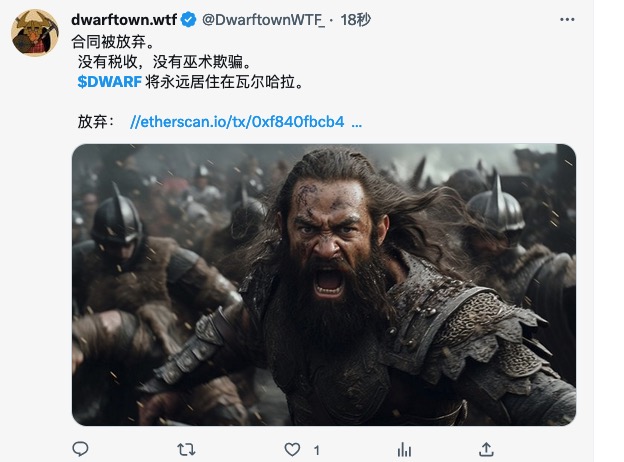This screenshot has width=624, height=462.
Task: Open the dwarftown.wtf display name link
Action: 124,19
